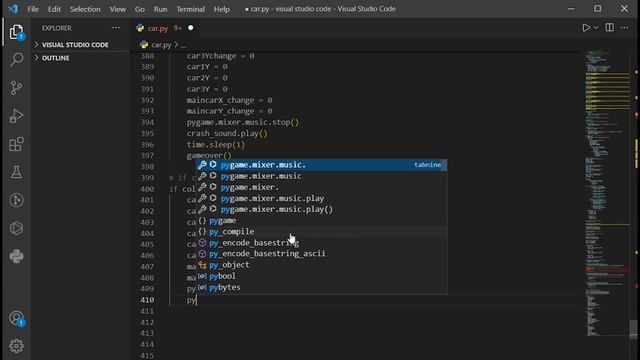Open the Selection menu

coord(85,9)
